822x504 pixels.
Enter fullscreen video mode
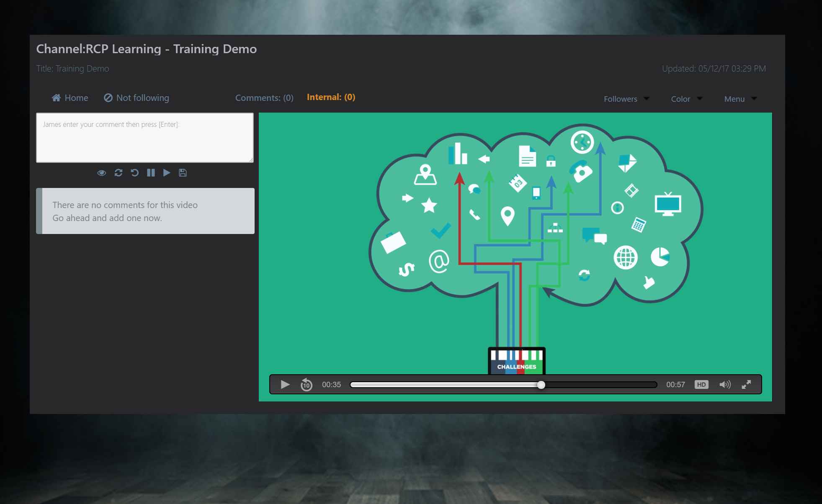[746, 384]
